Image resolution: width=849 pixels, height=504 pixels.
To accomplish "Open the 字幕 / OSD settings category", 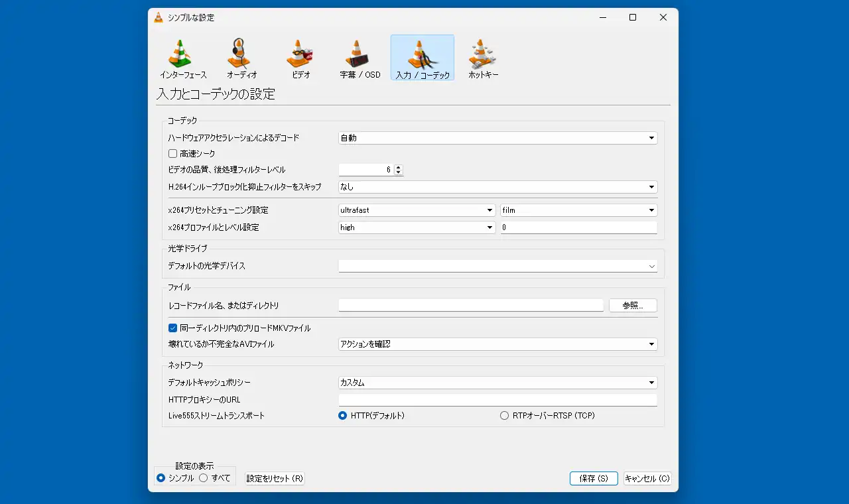I will [x=360, y=58].
